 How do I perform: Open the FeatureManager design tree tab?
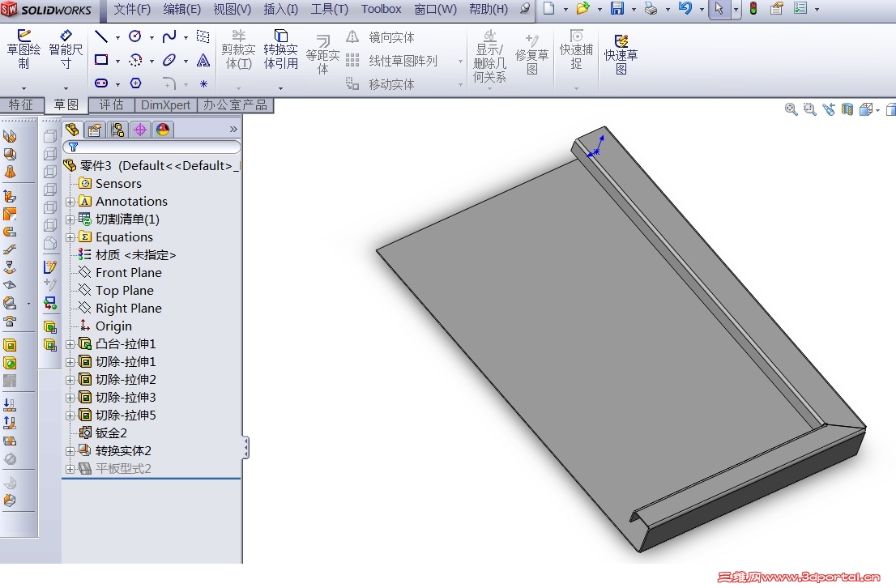coord(73,130)
